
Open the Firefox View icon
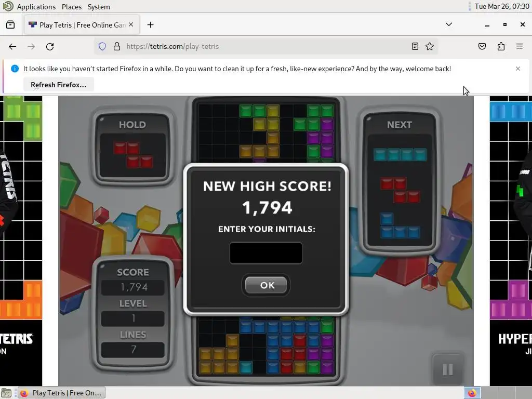[10, 25]
